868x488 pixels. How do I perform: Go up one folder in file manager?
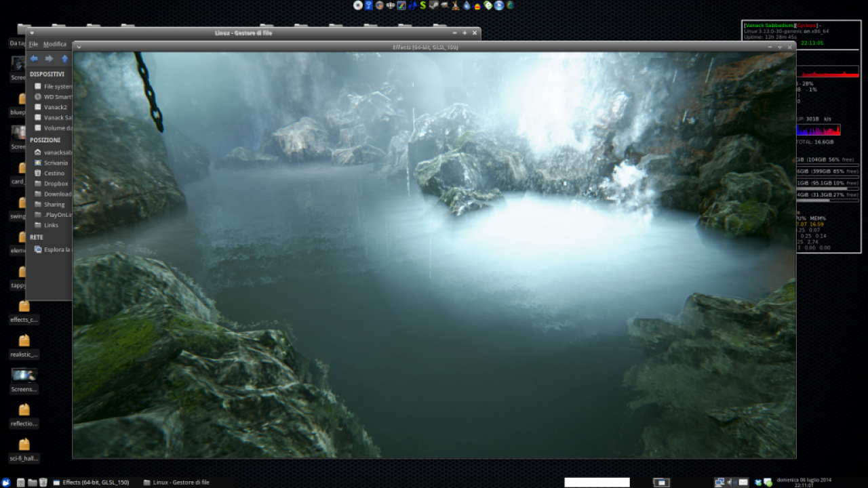pos(65,59)
